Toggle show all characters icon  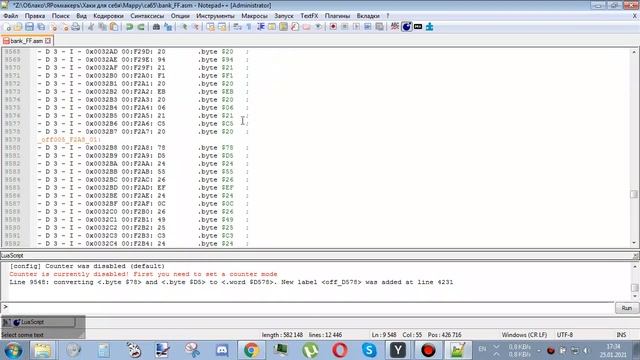point(249,27)
